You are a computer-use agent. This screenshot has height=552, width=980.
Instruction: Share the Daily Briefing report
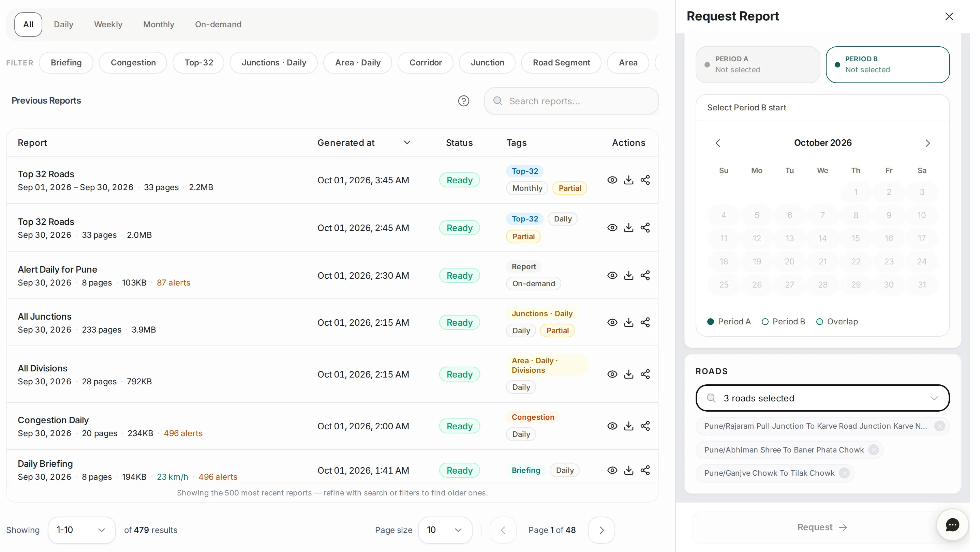[x=645, y=470]
